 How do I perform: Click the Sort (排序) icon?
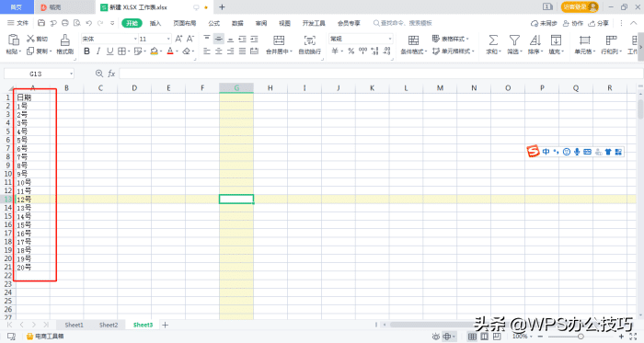pos(535,40)
